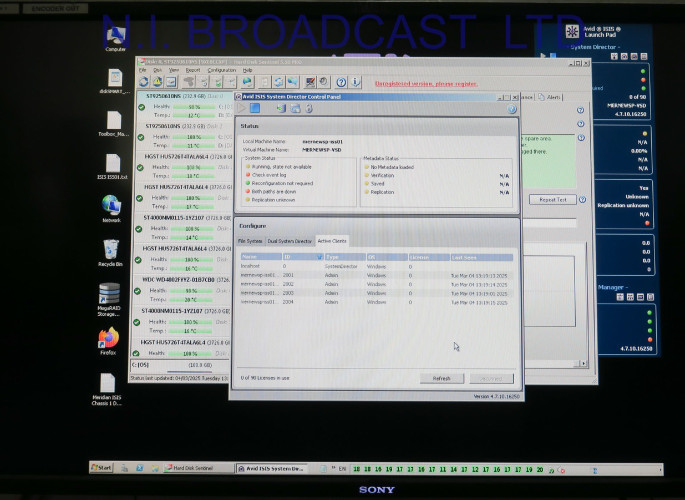Select the first HGST HUS726T4TALA6L4 disk in the list
This screenshot has width=685, height=500.
183,166
